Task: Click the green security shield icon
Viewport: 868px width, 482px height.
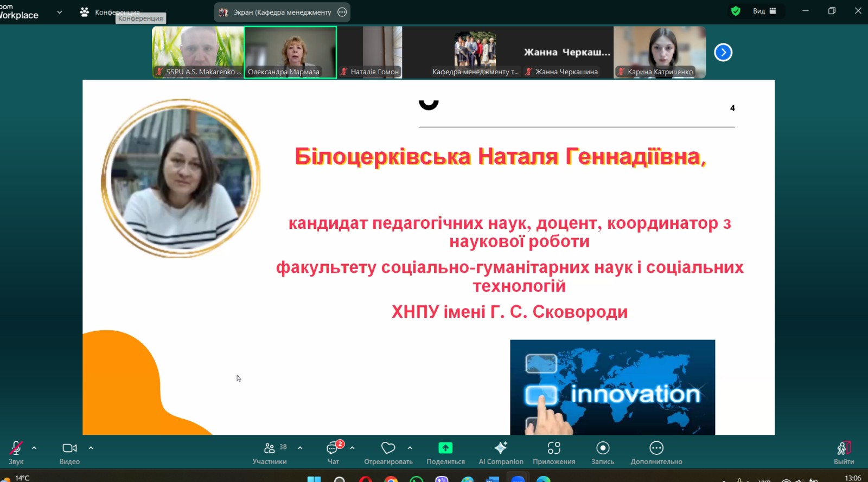Action: (736, 11)
